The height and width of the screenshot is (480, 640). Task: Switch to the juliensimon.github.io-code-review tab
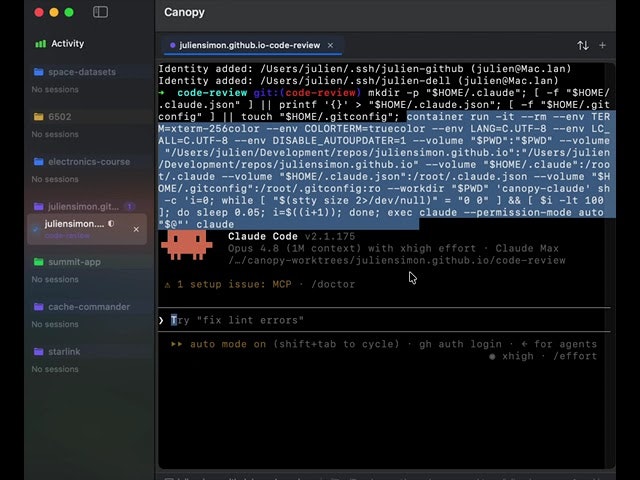[x=249, y=45]
